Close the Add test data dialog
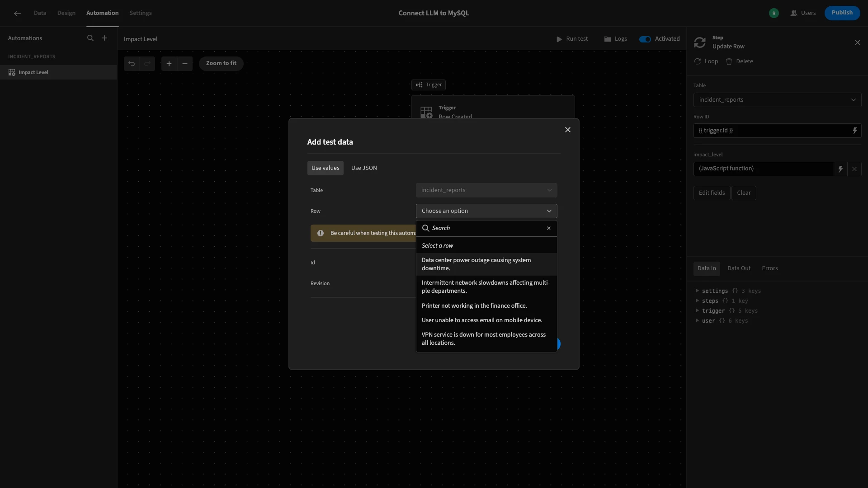Screen dimensions: 868x488 (568, 130)
